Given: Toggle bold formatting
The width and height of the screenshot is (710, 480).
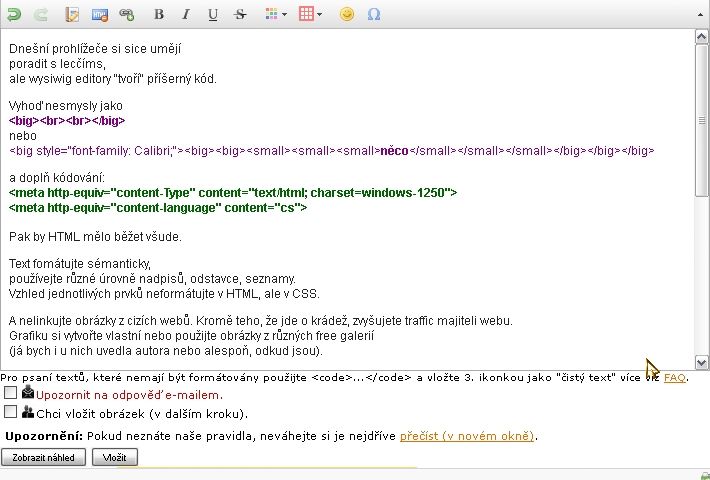Looking at the screenshot, I should (x=159, y=14).
